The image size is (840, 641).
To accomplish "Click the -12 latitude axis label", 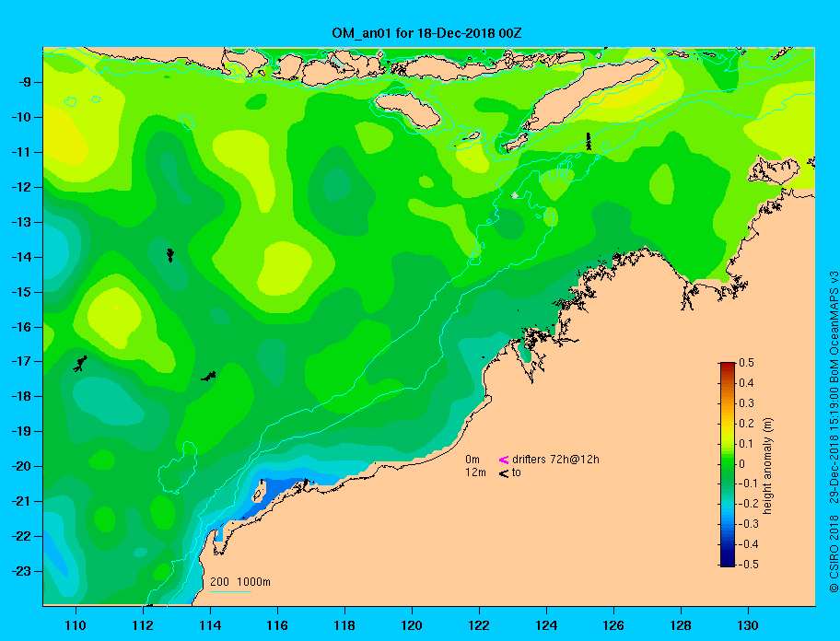I will pos(21,187).
